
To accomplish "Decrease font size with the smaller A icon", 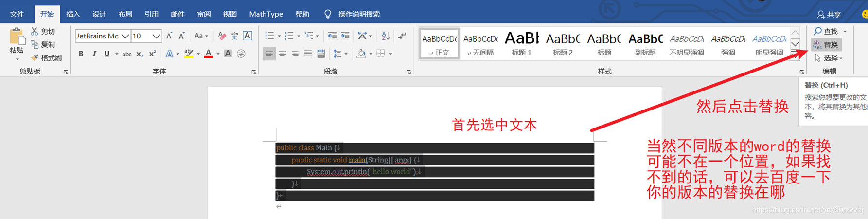I will (181, 36).
